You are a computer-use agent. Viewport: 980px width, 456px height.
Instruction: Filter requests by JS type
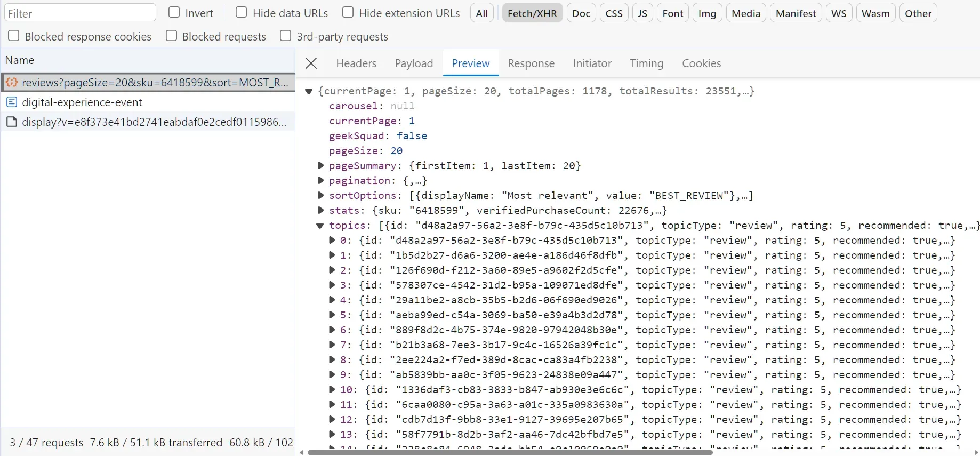pos(642,13)
